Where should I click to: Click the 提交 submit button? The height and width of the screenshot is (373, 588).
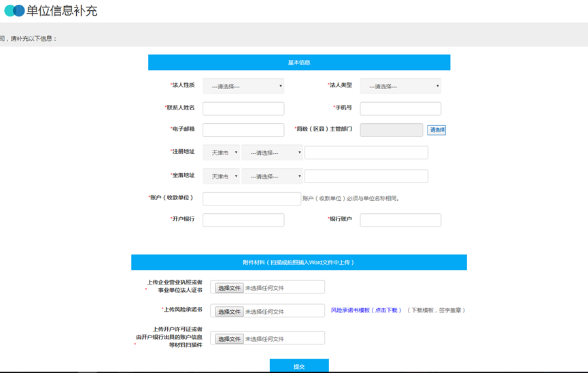click(x=299, y=366)
